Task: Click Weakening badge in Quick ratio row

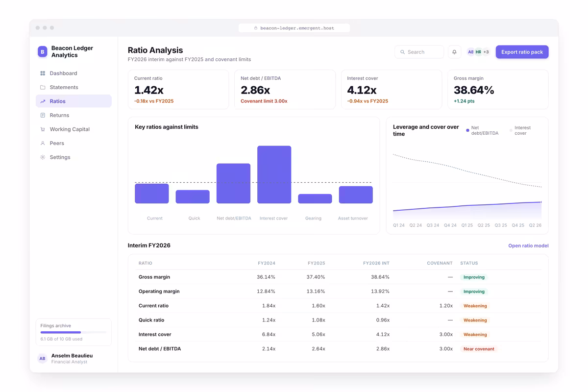Action: [x=475, y=320]
